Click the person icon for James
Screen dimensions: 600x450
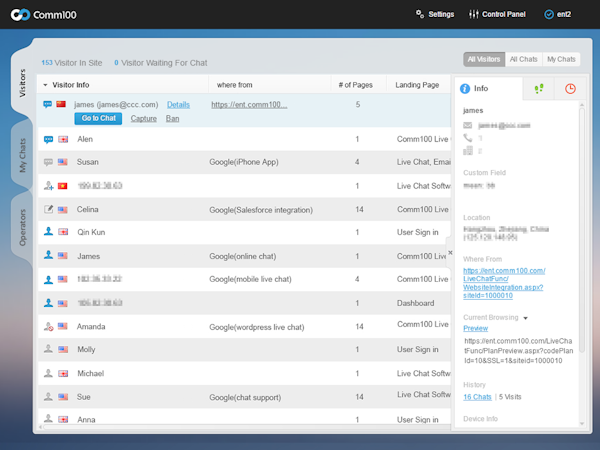[x=48, y=255]
